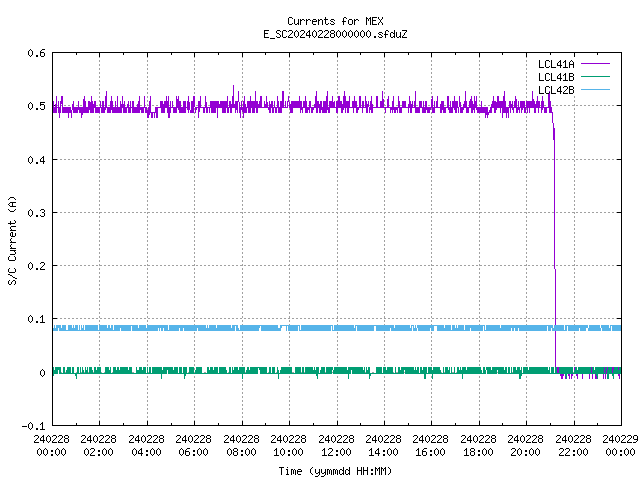Click the purple LCL41A legend line sample
The height and width of the screenshot is (480, 640).
tap(595, 64)
